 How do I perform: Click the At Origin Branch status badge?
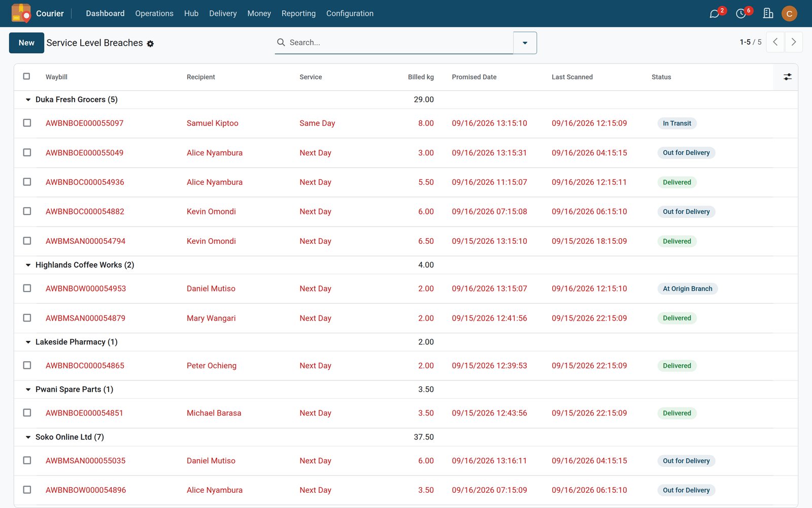click(x=688, y=289)
